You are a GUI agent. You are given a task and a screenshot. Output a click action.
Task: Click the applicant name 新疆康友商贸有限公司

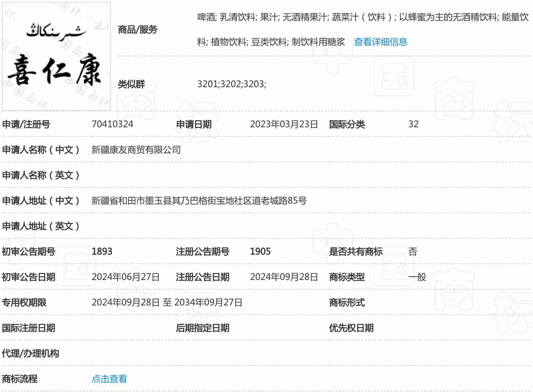[136, 150]
